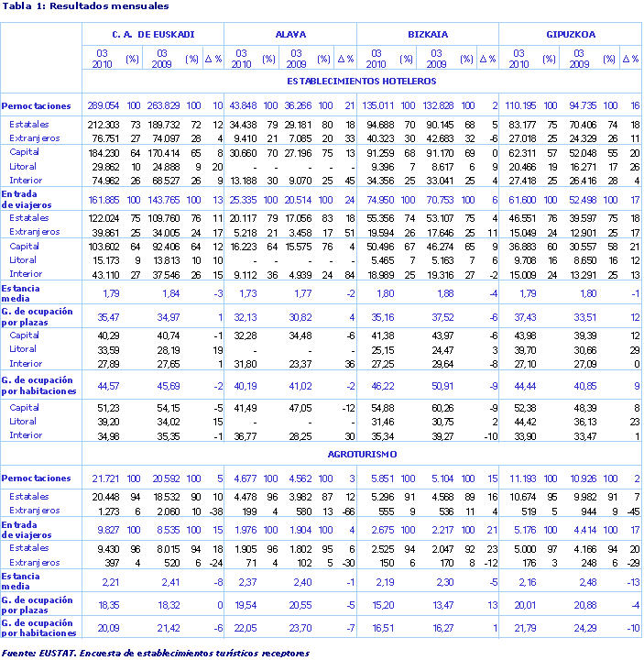Select the BIZKAIA column header
This screenshot has height=660, width=644.
pos(427,35)
